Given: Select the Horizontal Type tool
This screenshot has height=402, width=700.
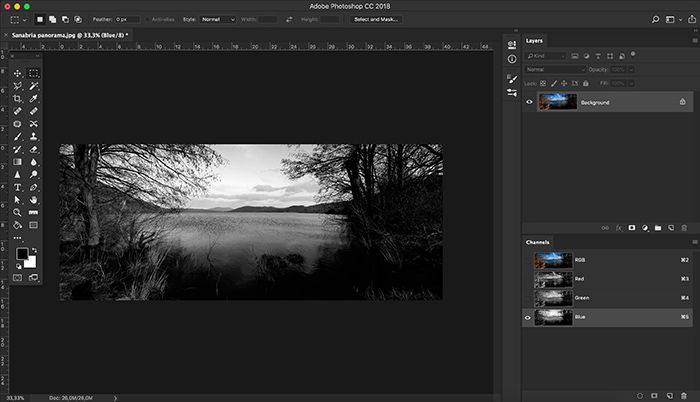Looking at the screenshot, I should (x=17, y=187).
